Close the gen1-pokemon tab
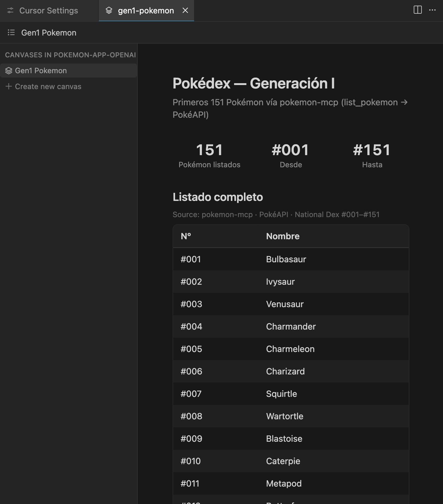This screenshot has height=504, width=443. [185, 11]
